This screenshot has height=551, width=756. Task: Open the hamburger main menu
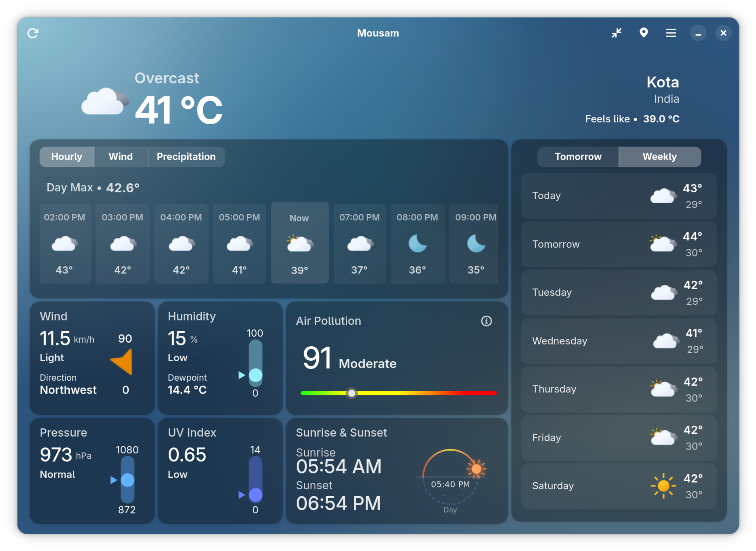(671, 33)
